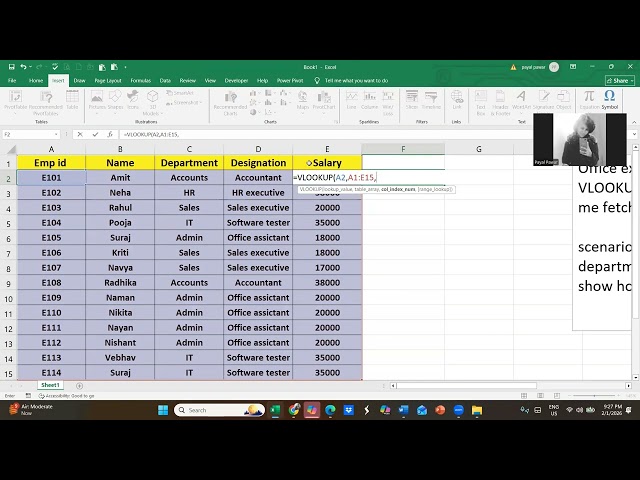Image resolution: width=640 pixels, height=480 pixels.
Task: Confirm formula with the checkmark button
Action: click(x=95, y=134)
